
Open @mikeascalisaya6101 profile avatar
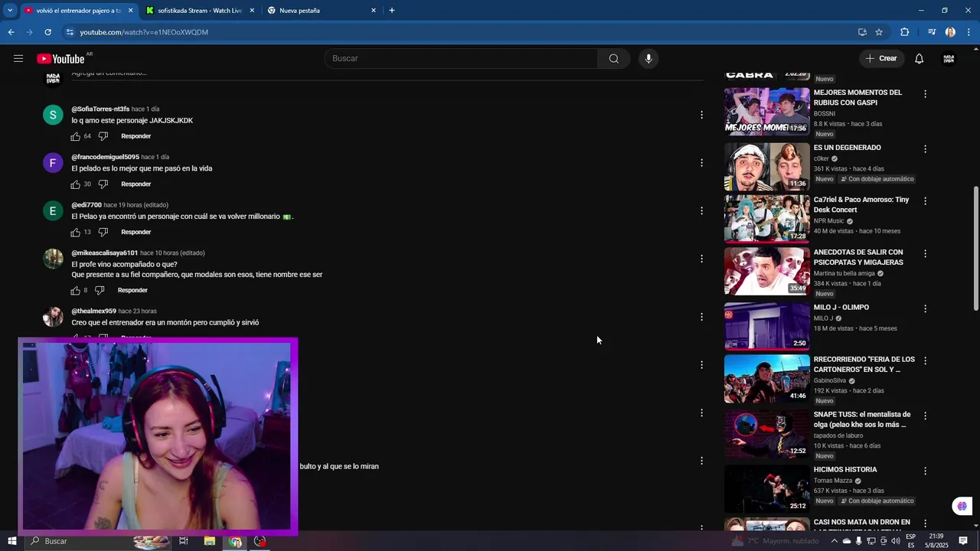pyautogui.click(x=53, y=259)
